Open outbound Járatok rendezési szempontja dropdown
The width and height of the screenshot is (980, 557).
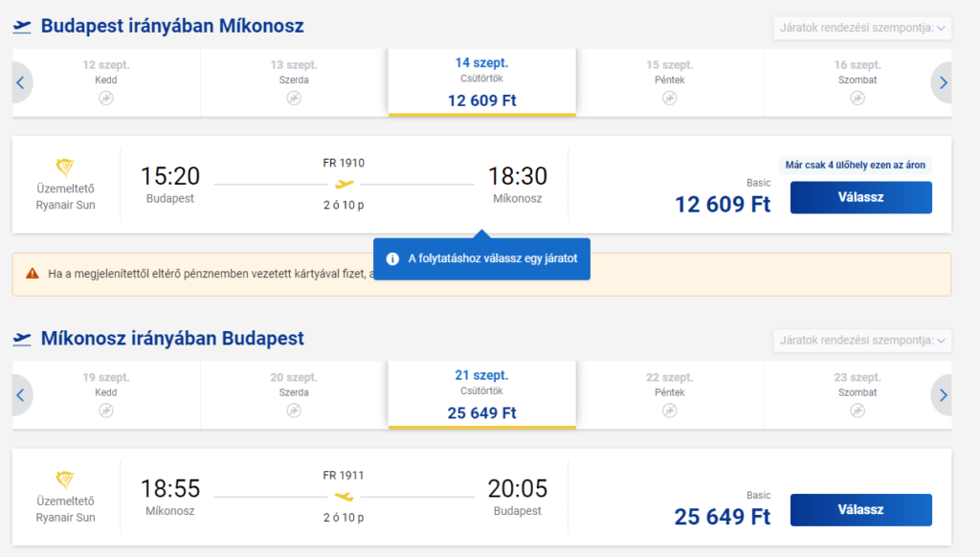click(x=862, y=28)
